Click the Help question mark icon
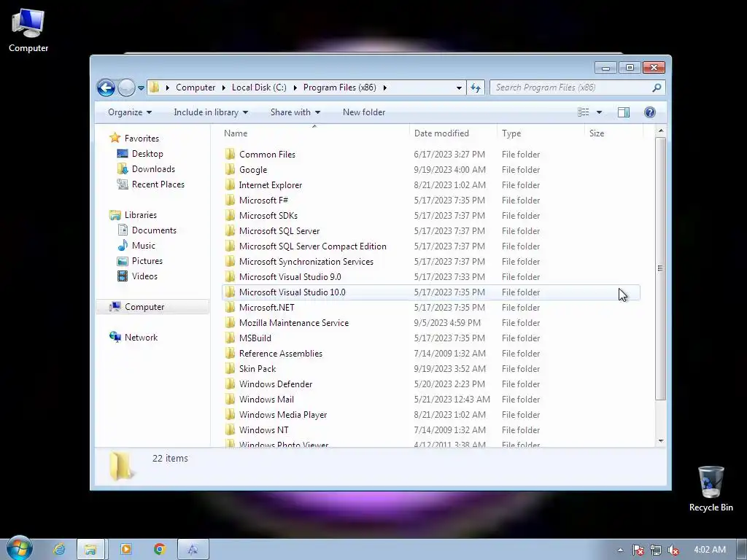Screen dimensions: 747x560 [650, 112]
